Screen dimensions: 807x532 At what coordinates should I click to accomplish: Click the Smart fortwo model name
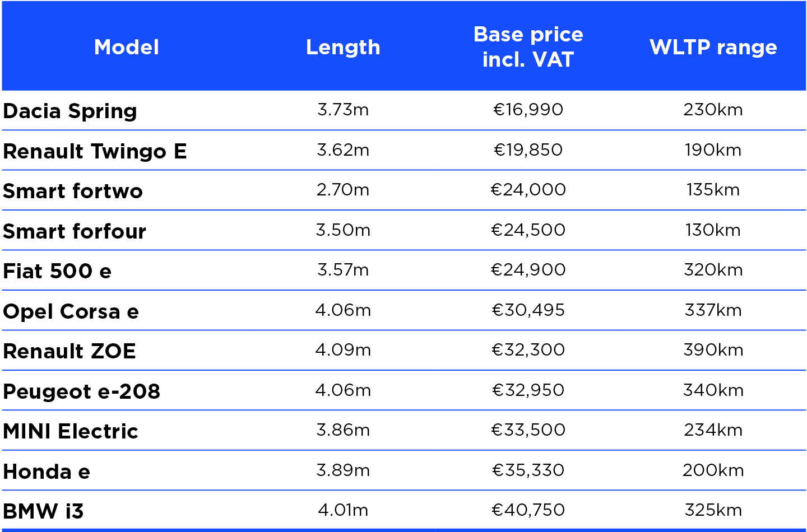[73, 191]
